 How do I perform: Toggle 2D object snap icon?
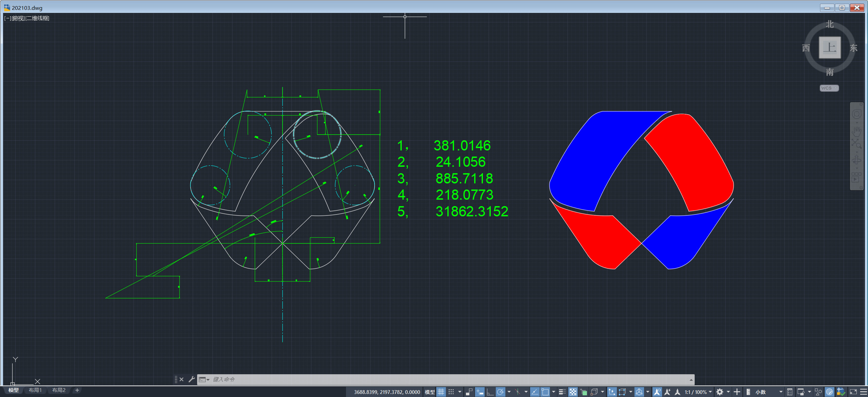[545, 392]
